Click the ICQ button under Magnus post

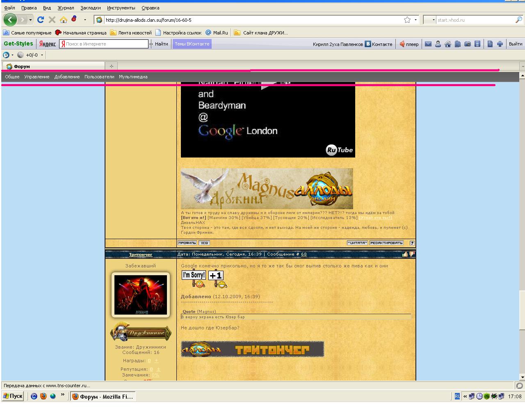point(204,243)
